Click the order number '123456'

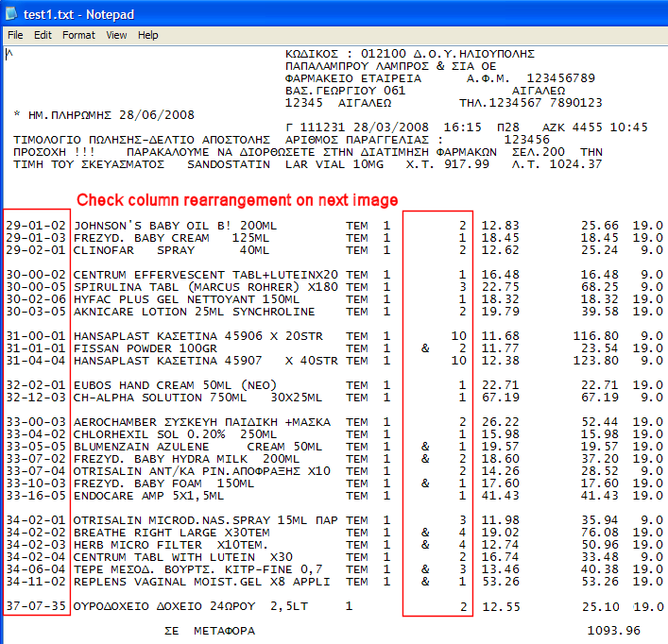(526, 140)
